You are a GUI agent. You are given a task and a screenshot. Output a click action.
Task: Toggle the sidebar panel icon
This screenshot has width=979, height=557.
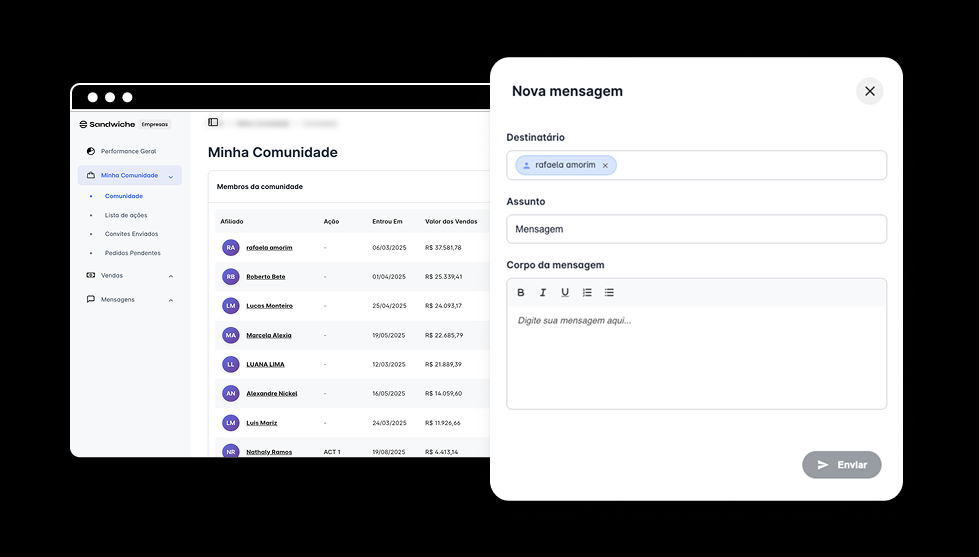point(213,122)
